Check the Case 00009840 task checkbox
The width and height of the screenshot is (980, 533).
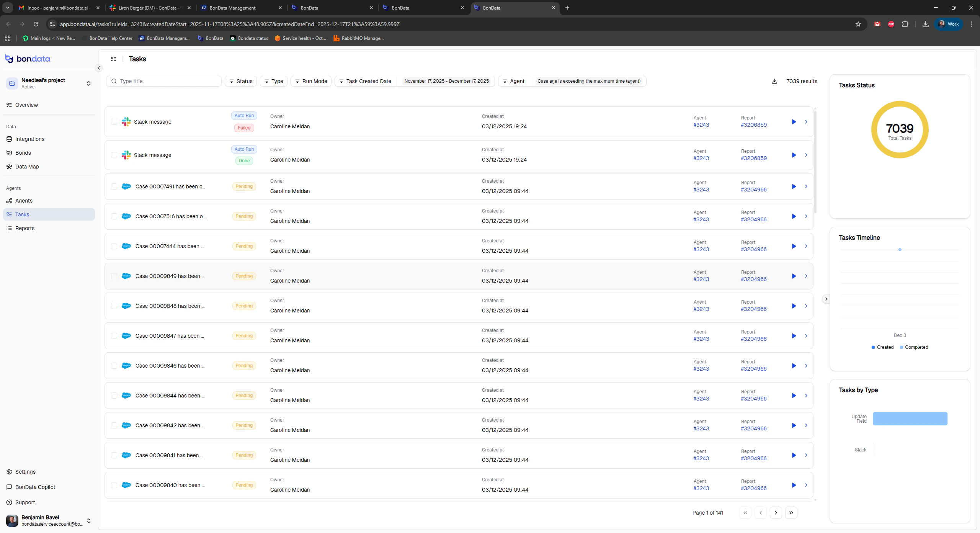pos(114,485)
